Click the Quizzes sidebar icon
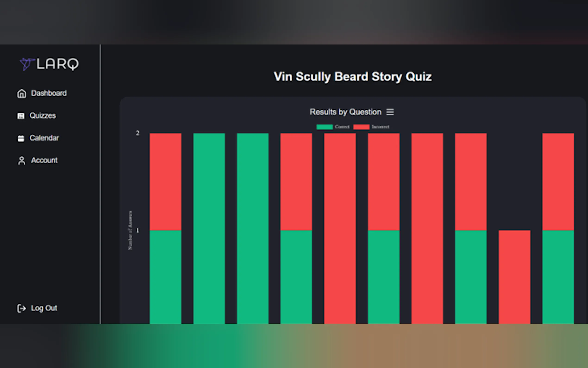The height and width of the screenshot is (368, 588). [x=21, y=116]
